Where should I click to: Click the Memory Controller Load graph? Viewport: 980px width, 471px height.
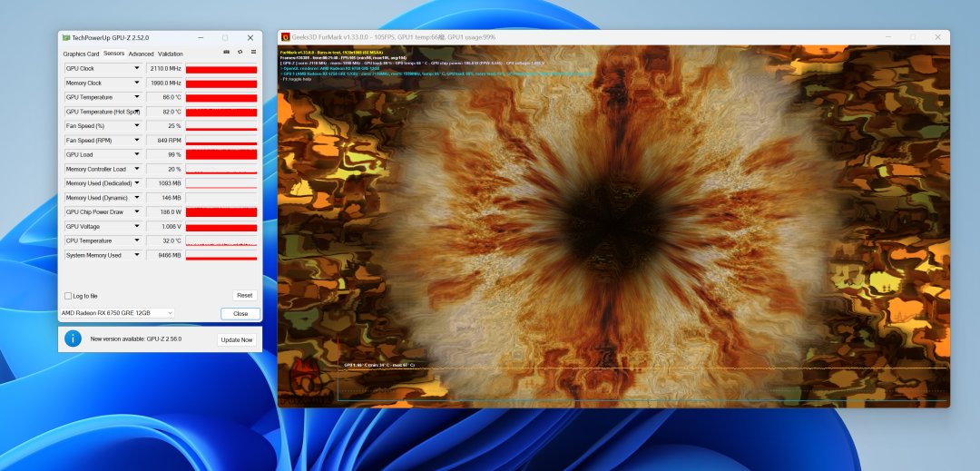[x=221, y=169]
